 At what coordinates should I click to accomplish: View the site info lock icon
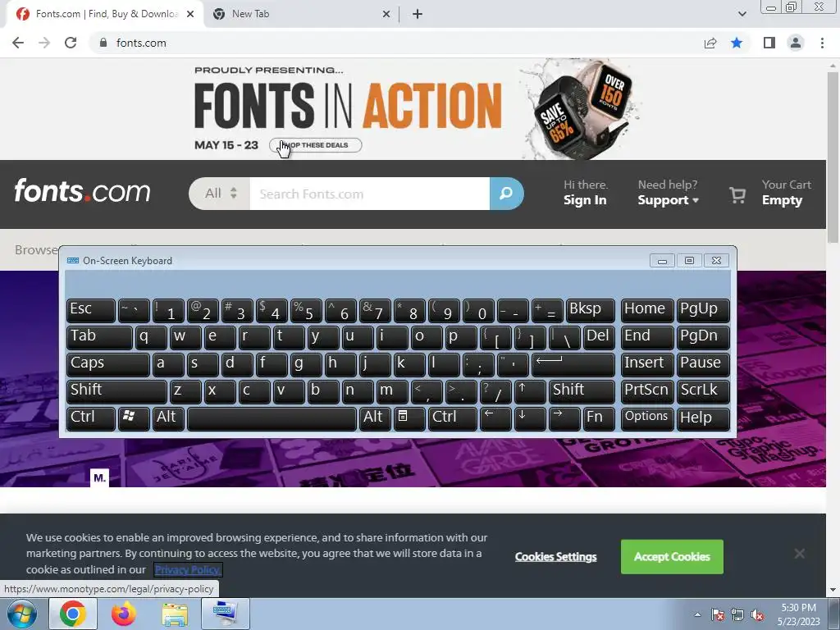(103, 43)
